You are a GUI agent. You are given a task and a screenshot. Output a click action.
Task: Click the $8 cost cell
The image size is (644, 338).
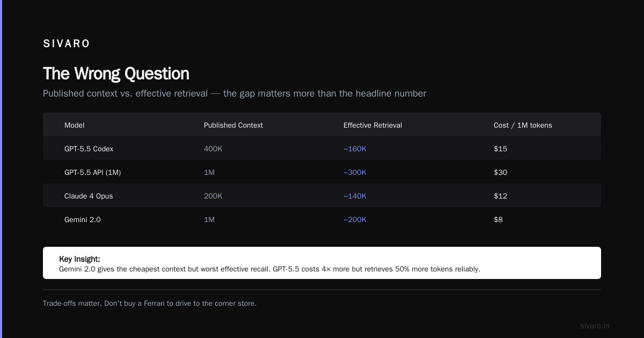point(498,219)
